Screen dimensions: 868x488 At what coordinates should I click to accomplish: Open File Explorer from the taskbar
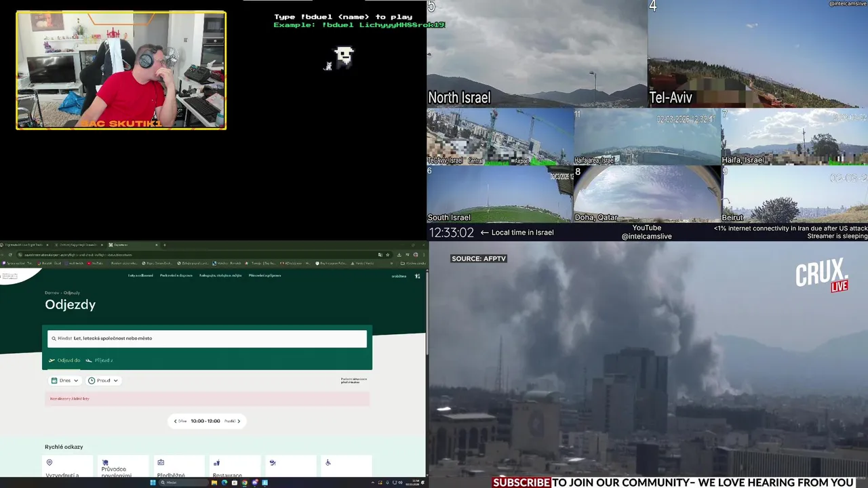tap(214, 483)
